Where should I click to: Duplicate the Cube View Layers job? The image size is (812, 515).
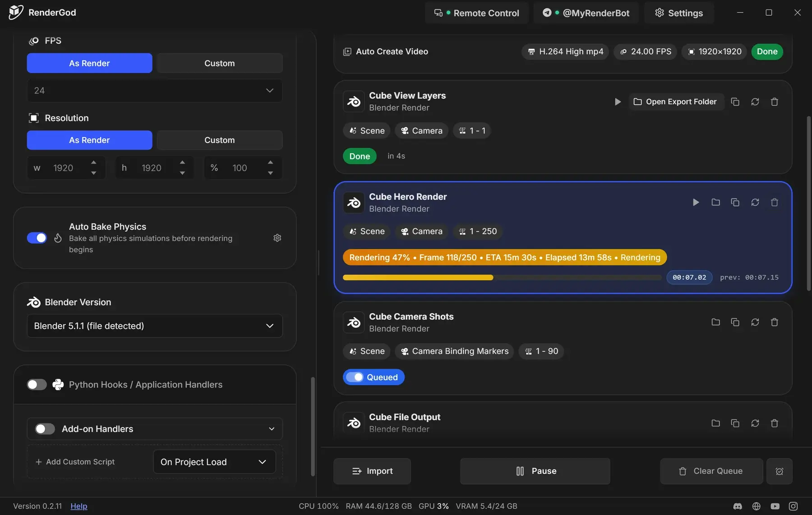point(735,102)
